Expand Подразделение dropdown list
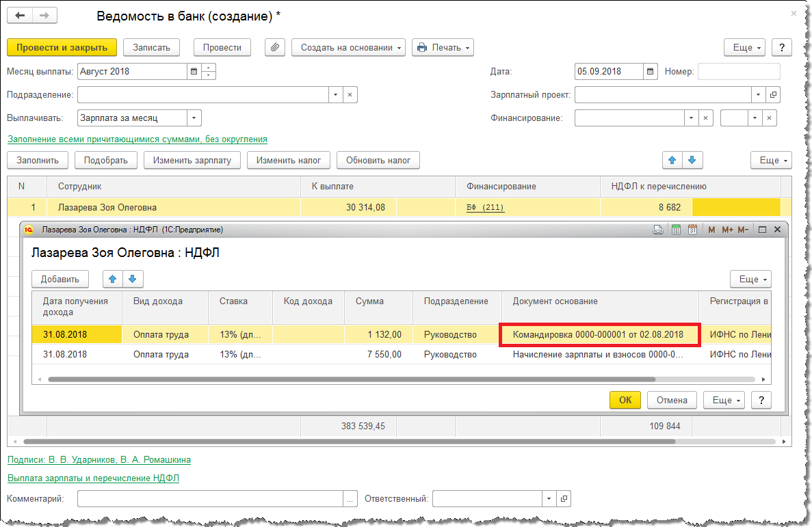This screenshot has height=527, width=812. pyautogui.click(x=336, y=95)
